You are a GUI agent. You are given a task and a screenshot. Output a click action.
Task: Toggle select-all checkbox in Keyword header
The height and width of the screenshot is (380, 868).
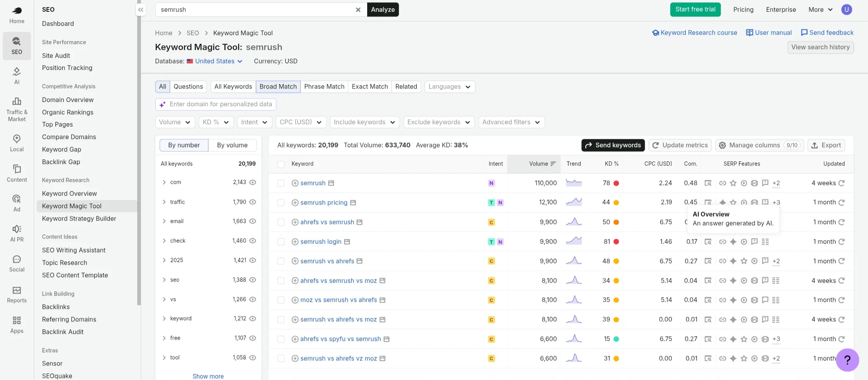click(x=281, y=164)
